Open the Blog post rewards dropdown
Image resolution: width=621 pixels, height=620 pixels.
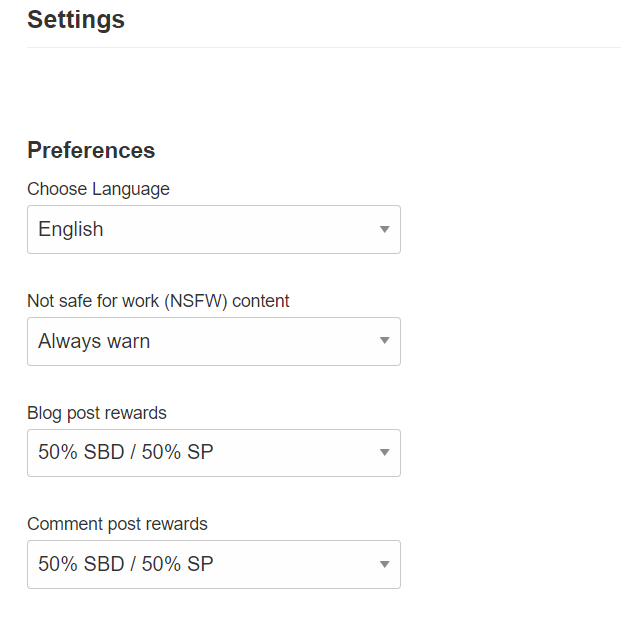point(213,453)
